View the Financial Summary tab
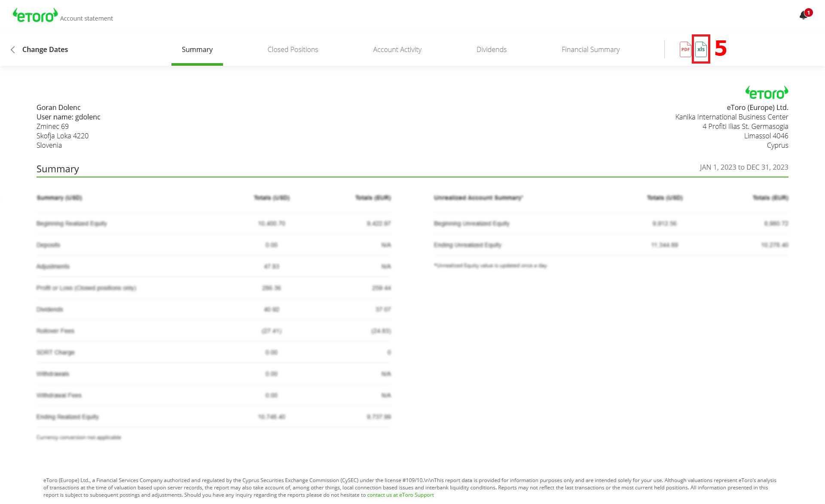This screenshot has height=504, width=825. 590,49
